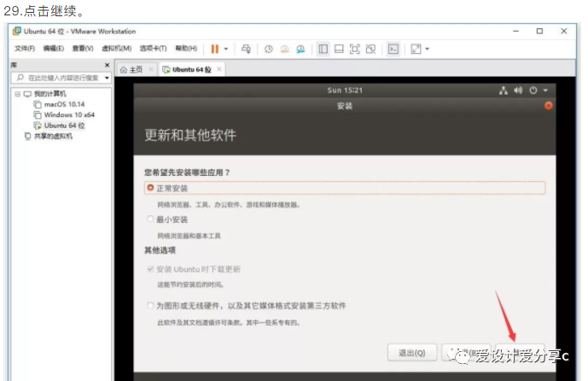Screen dimensions: 588x381
Task: Click the 退出(Q) button
Action: [x=412, y=353]
